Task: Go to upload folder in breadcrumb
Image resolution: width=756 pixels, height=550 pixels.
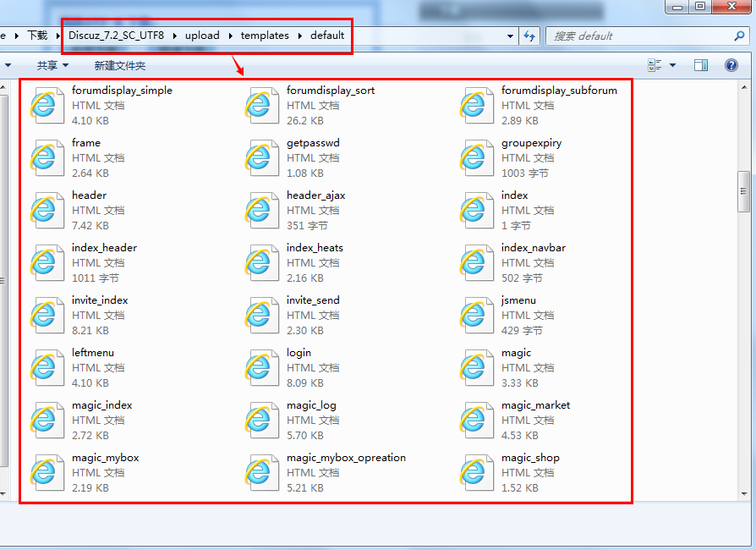Action: (202, 36)
